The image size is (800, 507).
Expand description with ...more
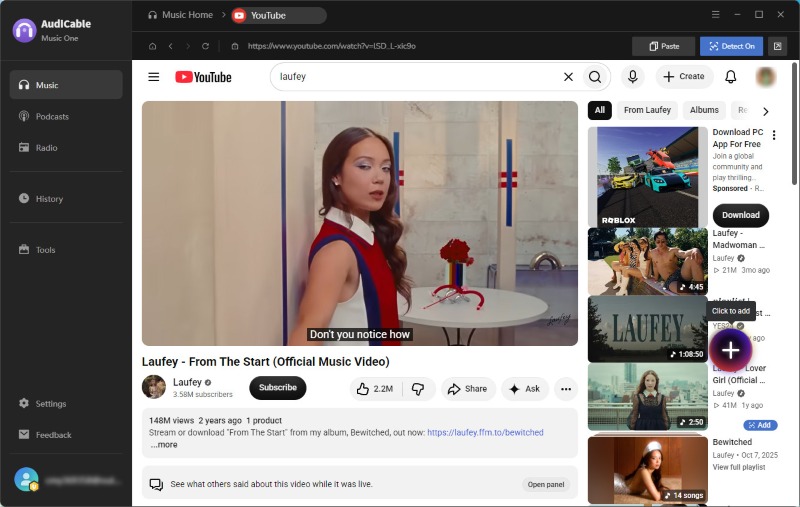coord(164,445)
